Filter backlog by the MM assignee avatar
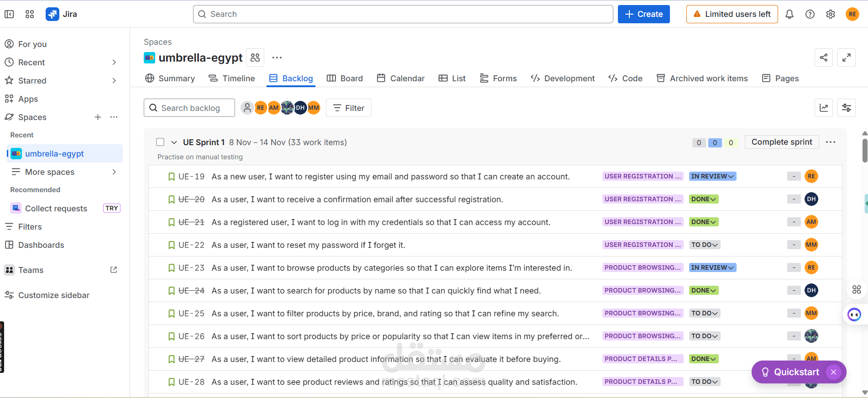 tap(314, 108)
